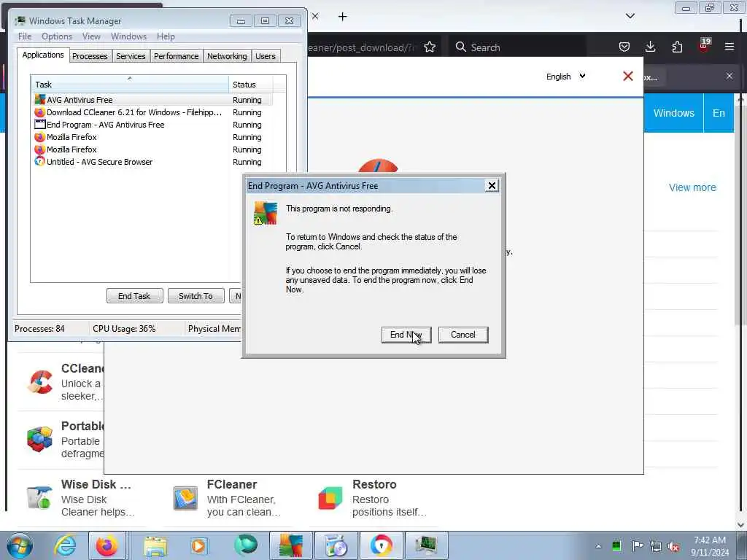Screen dimensions: 747x560
Task: Click the Switch To button in Task Manager
Action: coord(196,296)
